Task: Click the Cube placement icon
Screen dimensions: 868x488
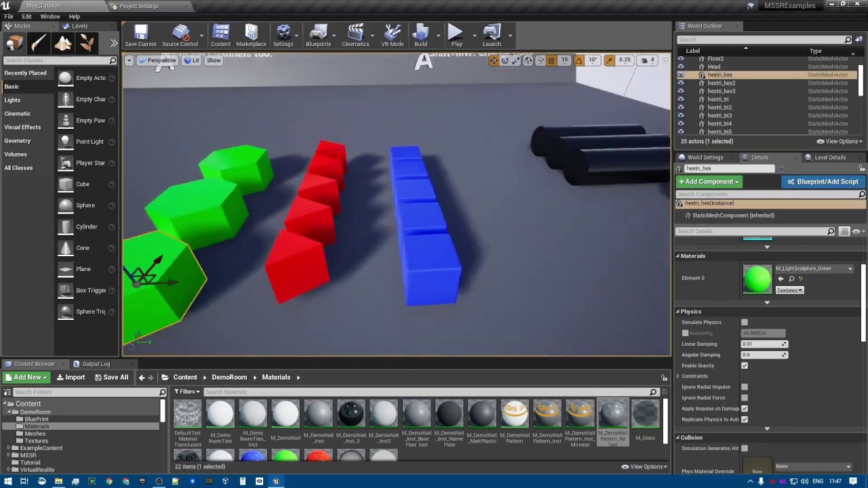Action: tap(65, 184)
